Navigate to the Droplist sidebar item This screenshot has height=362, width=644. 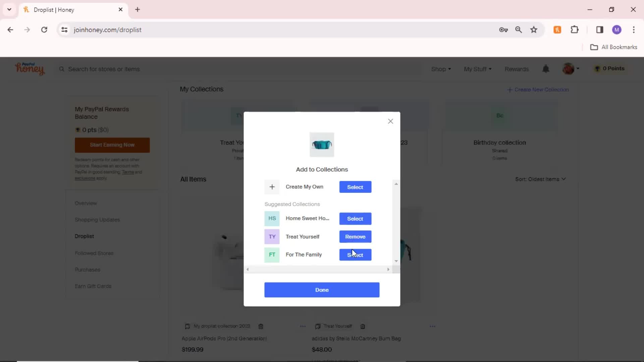tap(84, 236)
